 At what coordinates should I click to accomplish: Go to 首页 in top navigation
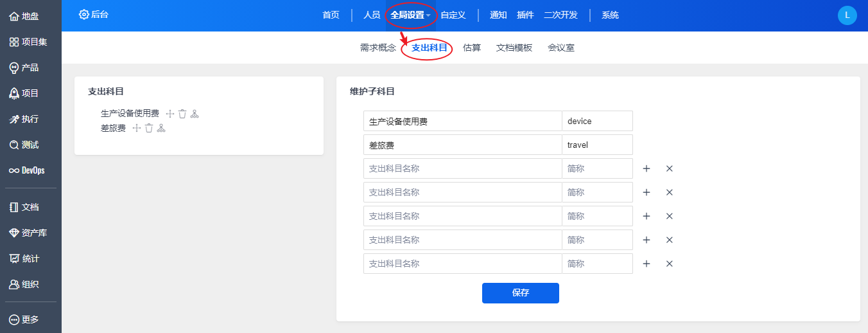[331, 15]
